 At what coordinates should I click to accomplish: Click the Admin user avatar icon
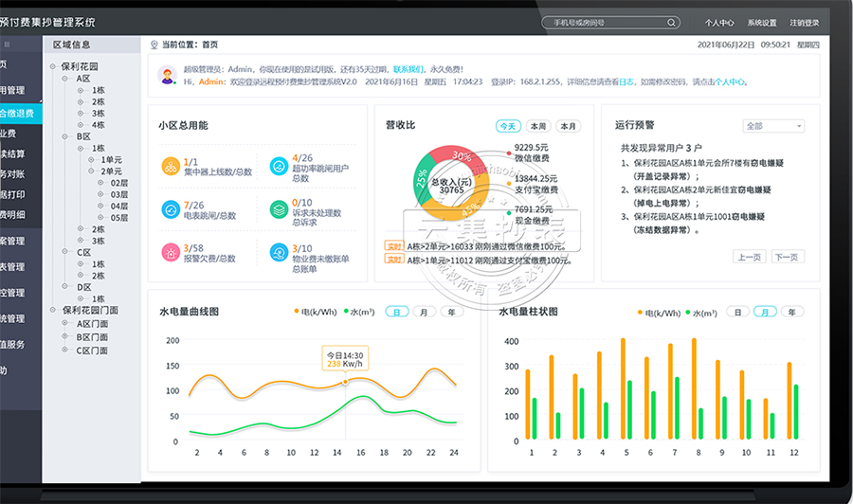click(167, 75)
